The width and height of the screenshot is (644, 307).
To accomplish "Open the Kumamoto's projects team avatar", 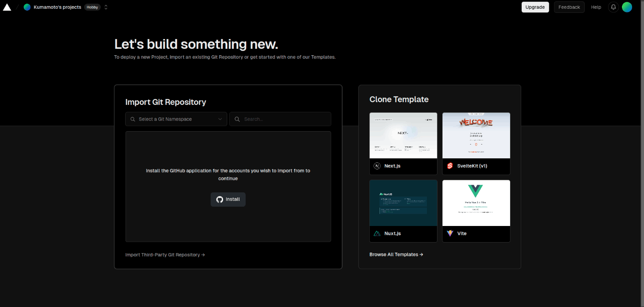I will pyautogui.click(x=27, y=7).
